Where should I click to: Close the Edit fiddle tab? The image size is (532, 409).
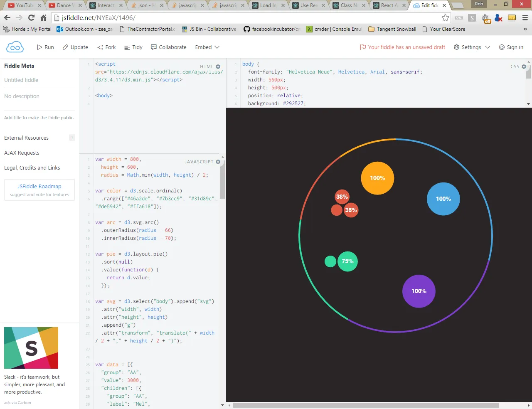tap(444, 5)
